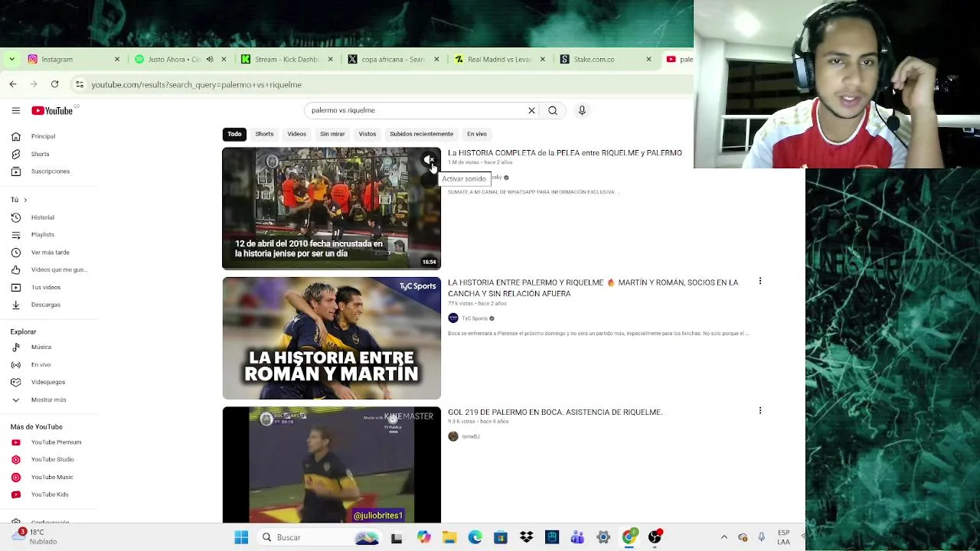The width and height of the screenshot is (980, 551).
Task: Expand Mostrar más under Explorar
Action: click(49, 399)
